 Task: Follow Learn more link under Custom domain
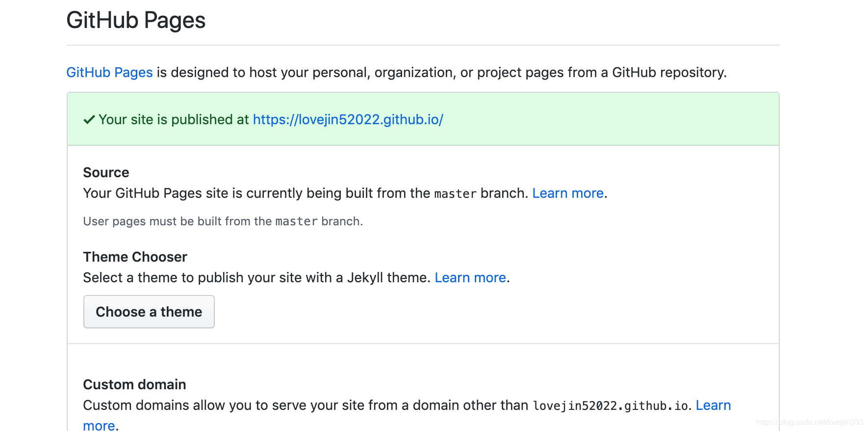713,405
